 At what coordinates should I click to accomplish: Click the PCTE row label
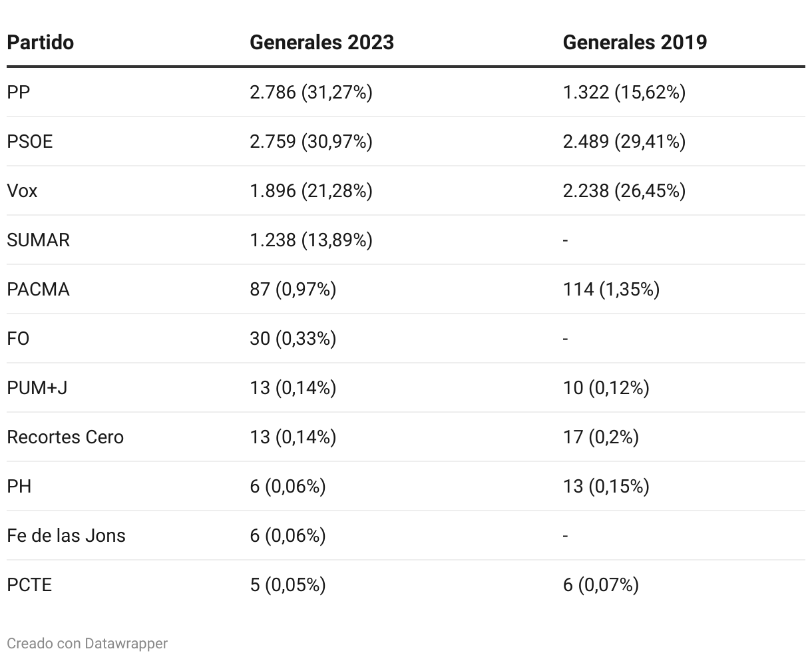[29, 585]
